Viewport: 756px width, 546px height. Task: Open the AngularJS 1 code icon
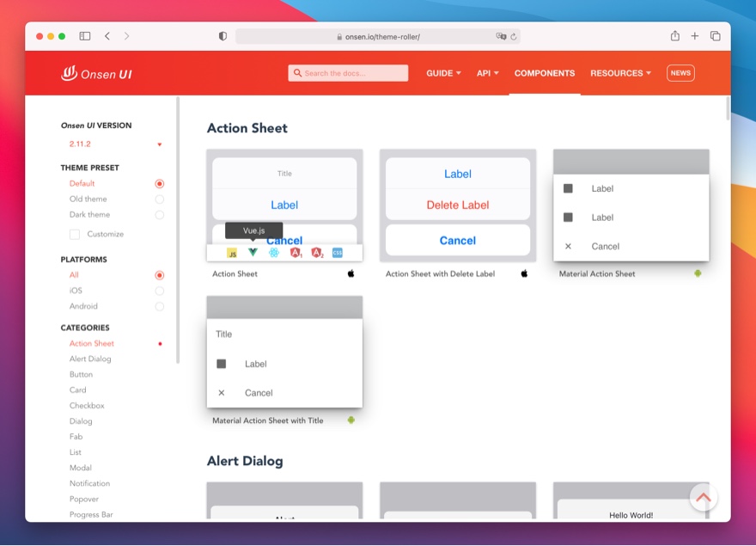[x=296, y=253]
